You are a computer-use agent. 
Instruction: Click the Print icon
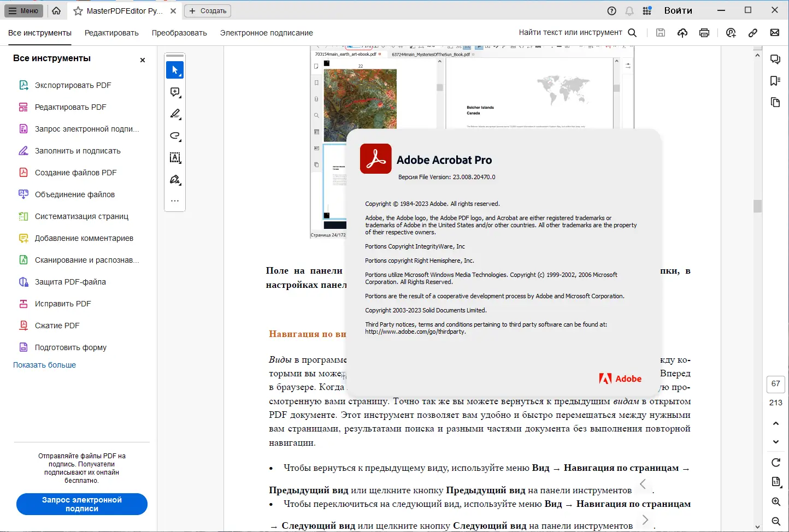pyautogui.click(x=704, y=32)
